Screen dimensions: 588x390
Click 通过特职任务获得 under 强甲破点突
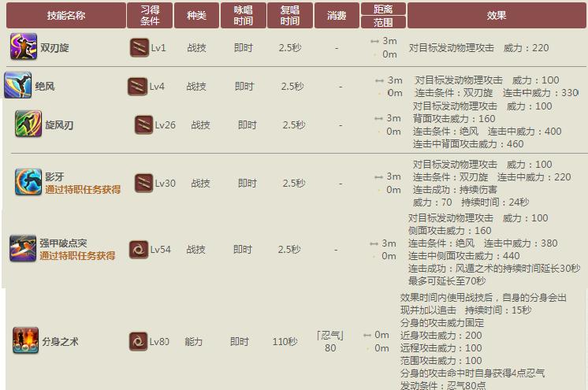coord(77,256)
